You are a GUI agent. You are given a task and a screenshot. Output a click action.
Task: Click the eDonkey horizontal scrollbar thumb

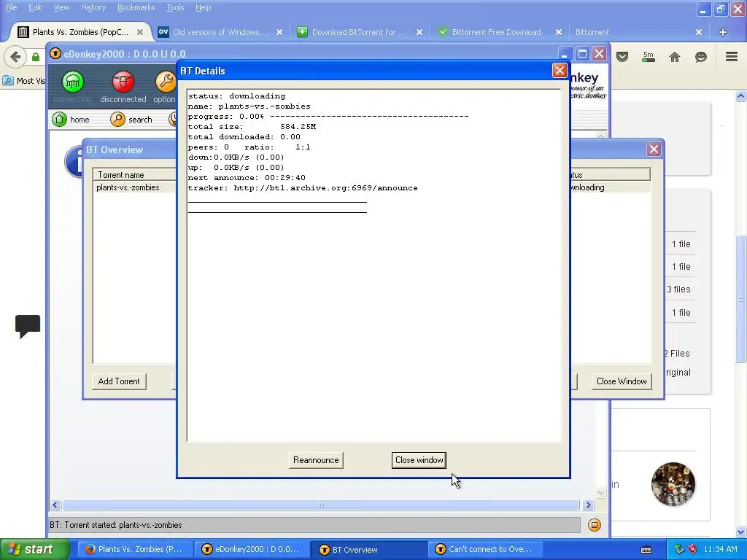(x=321, y=505)
